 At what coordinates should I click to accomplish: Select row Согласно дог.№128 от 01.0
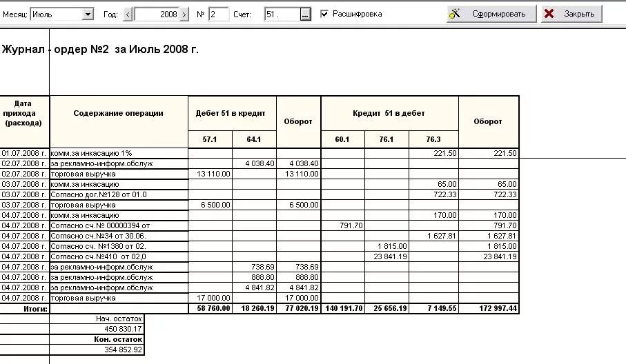pos(119,194)
